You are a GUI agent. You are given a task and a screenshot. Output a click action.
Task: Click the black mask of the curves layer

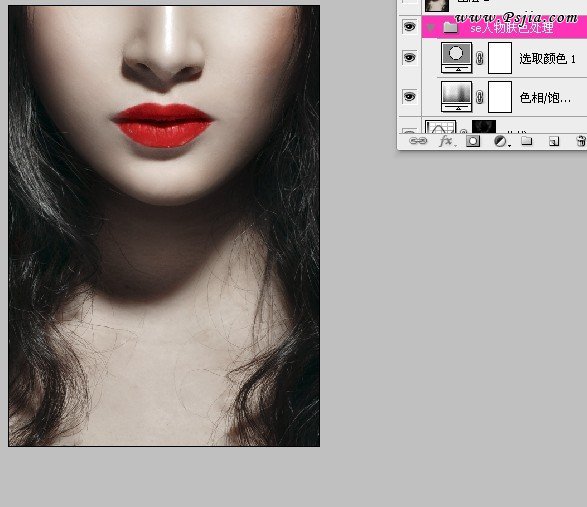click(x=484, y=127)
